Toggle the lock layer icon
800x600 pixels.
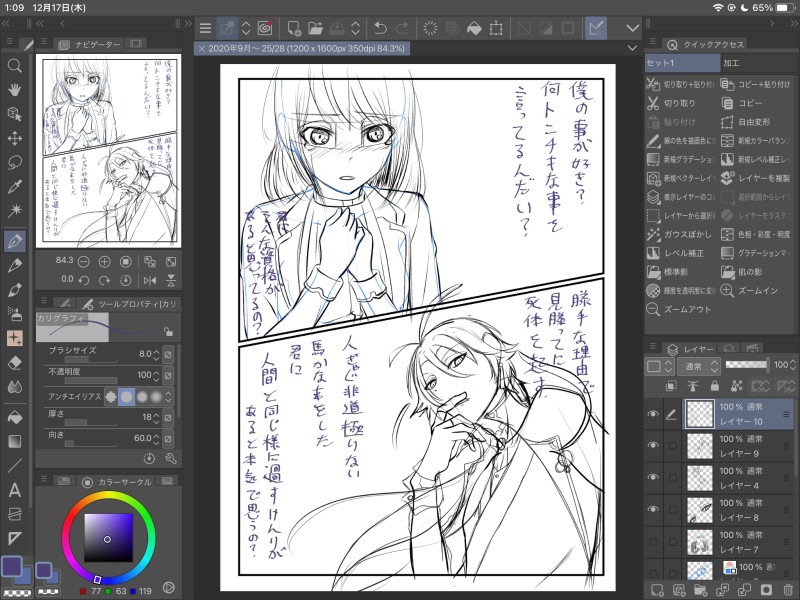(714, 386)
